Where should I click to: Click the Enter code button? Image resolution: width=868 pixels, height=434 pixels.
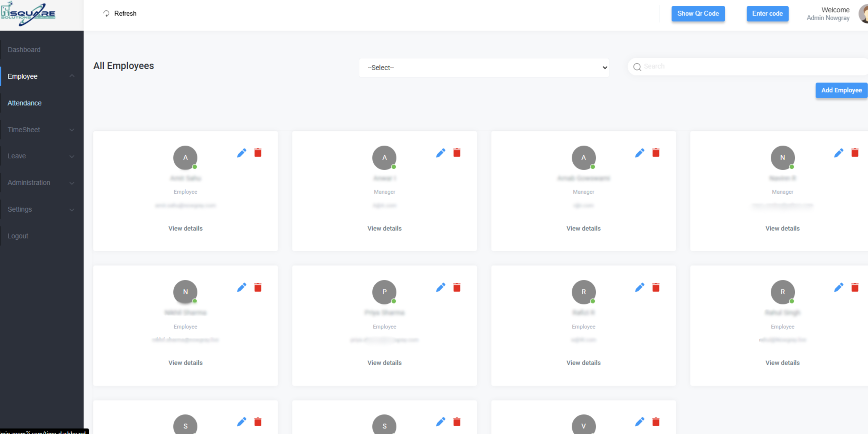(767, 14)
